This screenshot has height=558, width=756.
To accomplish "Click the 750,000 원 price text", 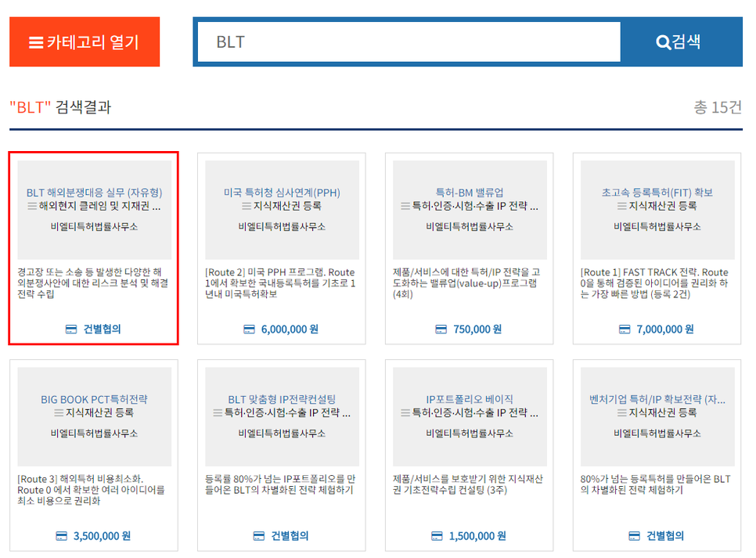I will (477, 329).
